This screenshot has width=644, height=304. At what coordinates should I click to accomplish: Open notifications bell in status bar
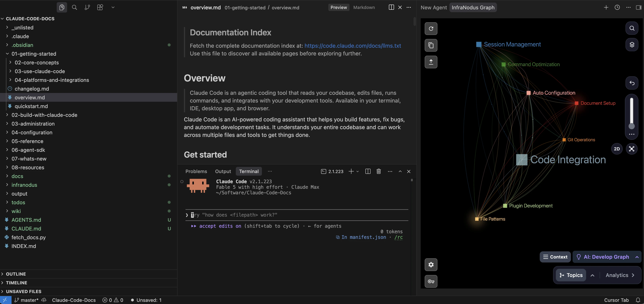pyautogui.click(x=638, y=300)
